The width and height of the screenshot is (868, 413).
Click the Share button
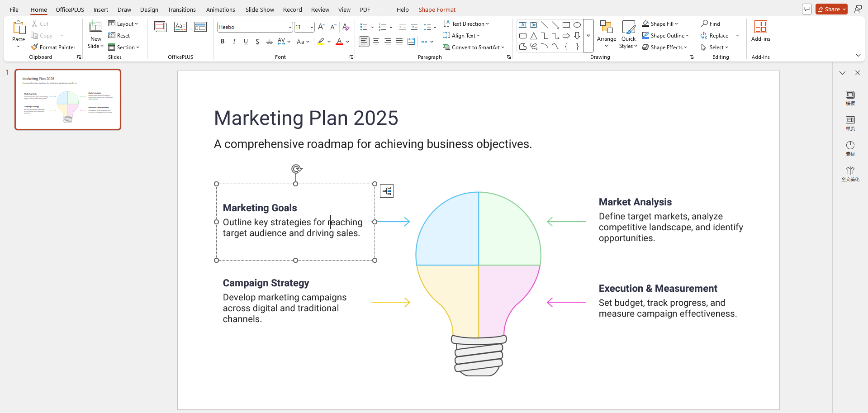831,9
